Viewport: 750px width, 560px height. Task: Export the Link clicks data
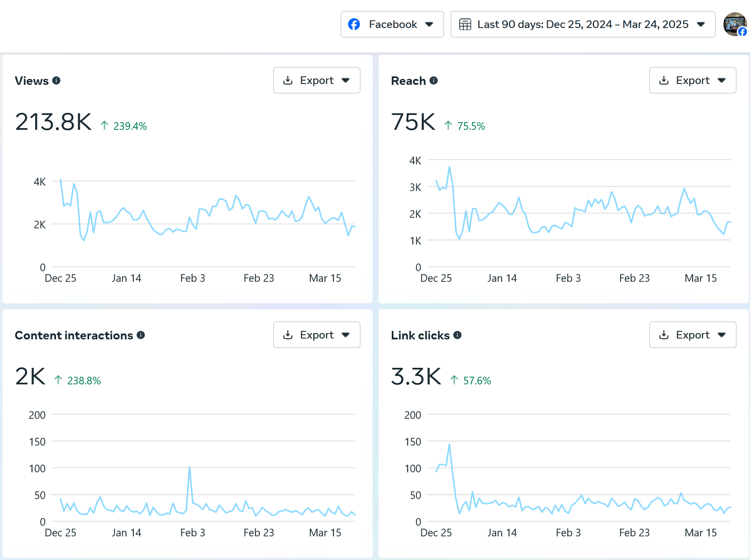click(693, 335)
